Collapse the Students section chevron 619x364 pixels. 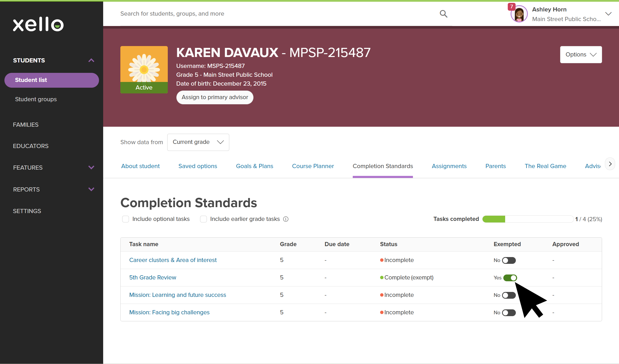[91, 60]
